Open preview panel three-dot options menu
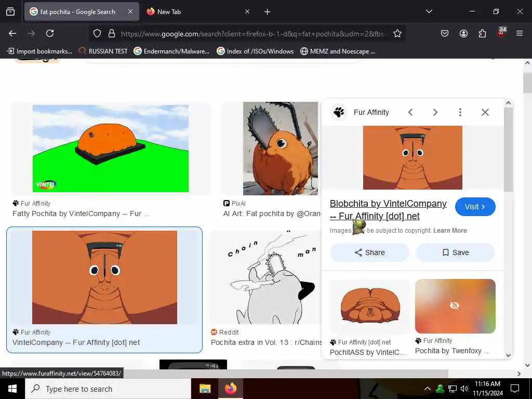The image size is (532, 399). point(460,112)
